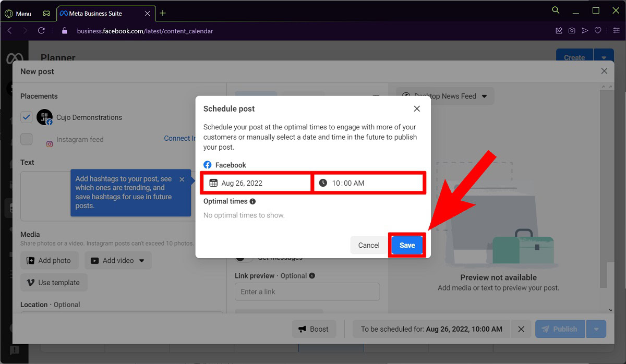
Task: Focus the business.facebook.com address bar
Action: point(145,31)
